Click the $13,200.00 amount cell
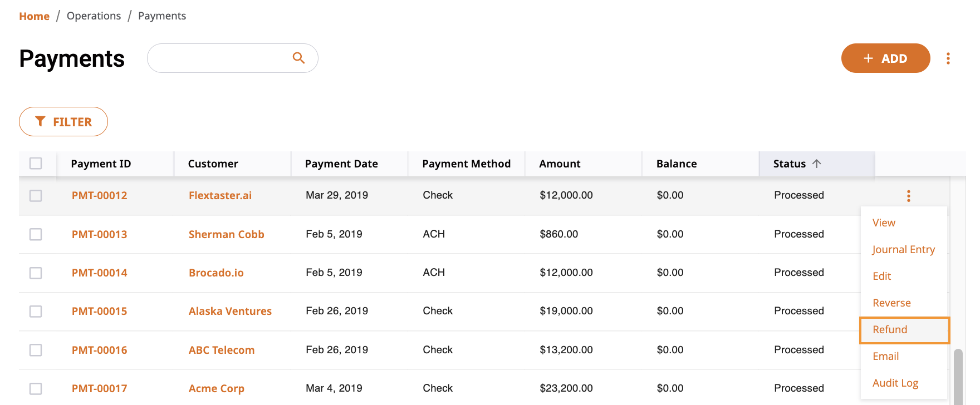Viewport: 980px width, 405px height. (x=566, y=350)
